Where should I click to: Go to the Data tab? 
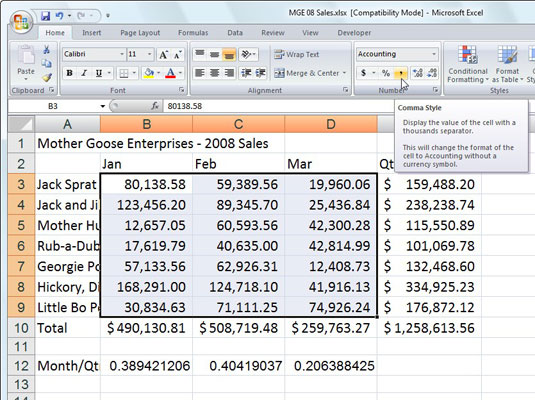click(235, 33)
